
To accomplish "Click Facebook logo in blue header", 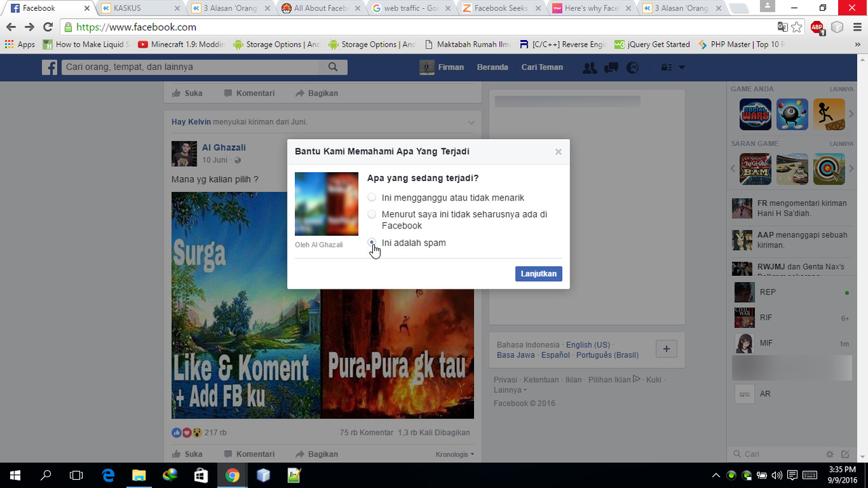I will [50, 67].
